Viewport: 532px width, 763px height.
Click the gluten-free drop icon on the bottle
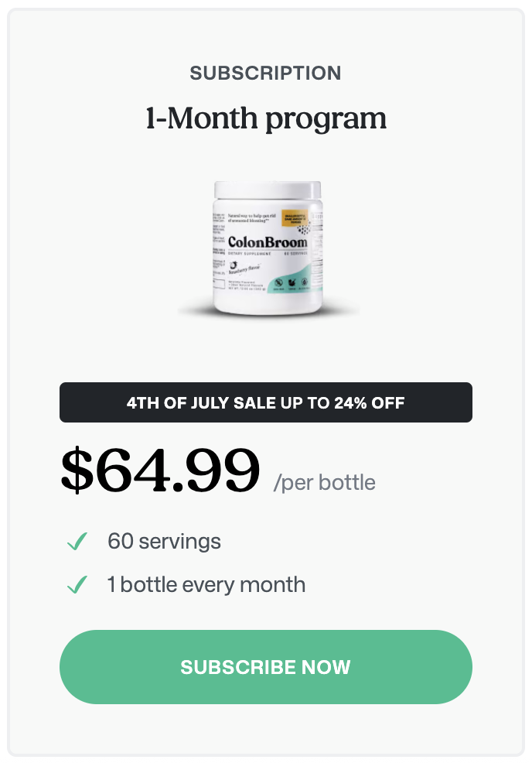(x=305, y=282)
